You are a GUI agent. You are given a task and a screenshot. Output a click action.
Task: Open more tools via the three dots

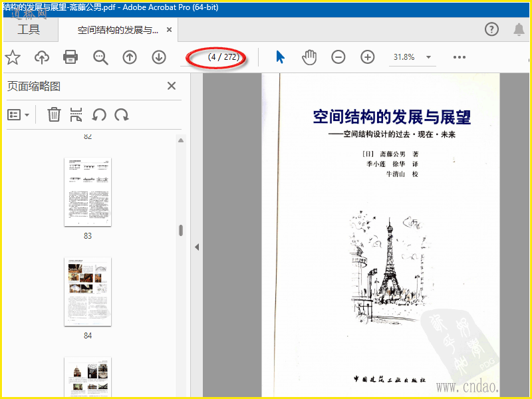(460, 57)
